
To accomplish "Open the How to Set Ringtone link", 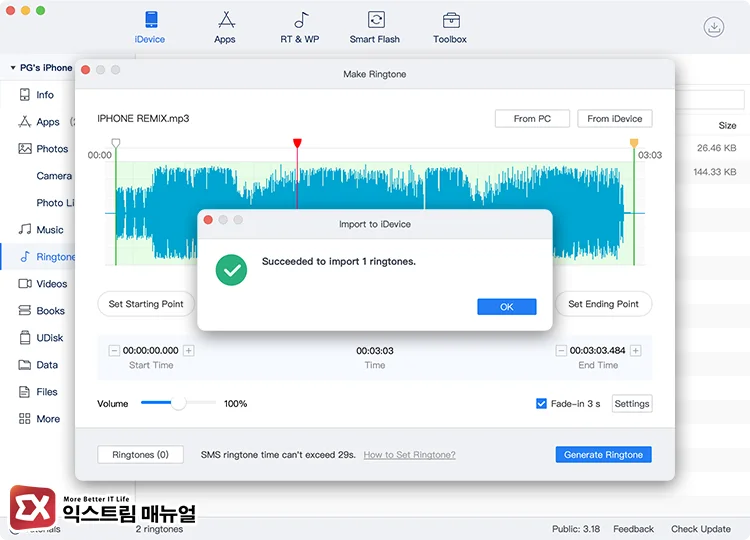I will (x=409, y=455).
